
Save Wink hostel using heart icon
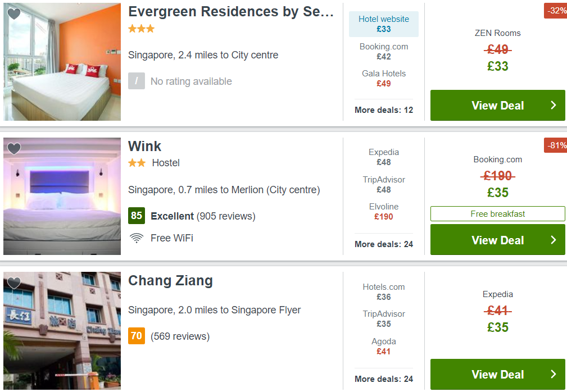14,149
